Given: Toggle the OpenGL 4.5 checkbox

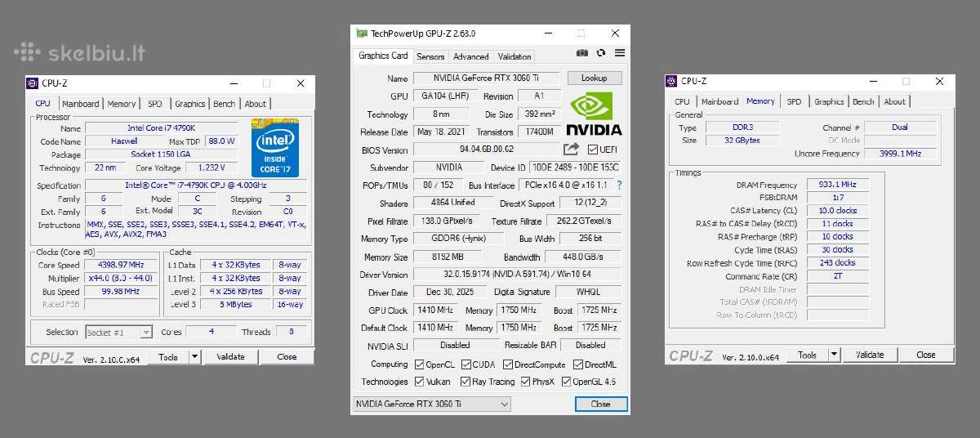Looking at the screenshot, I should pos(565,382).
